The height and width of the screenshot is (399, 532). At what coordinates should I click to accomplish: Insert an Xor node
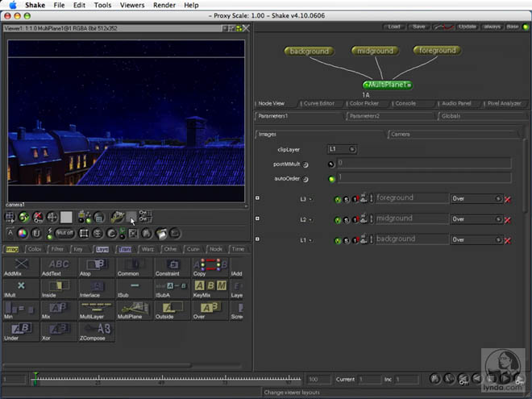(x=59, y=331)
